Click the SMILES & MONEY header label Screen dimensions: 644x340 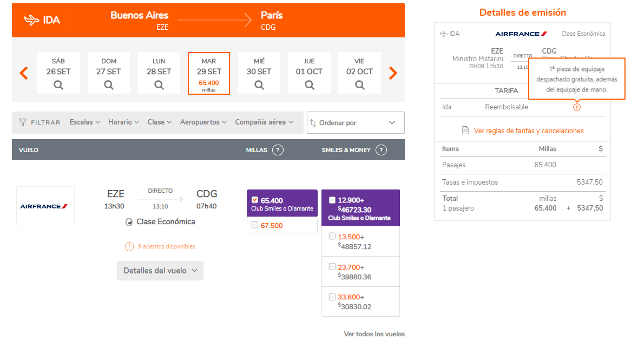click(346, 150)
